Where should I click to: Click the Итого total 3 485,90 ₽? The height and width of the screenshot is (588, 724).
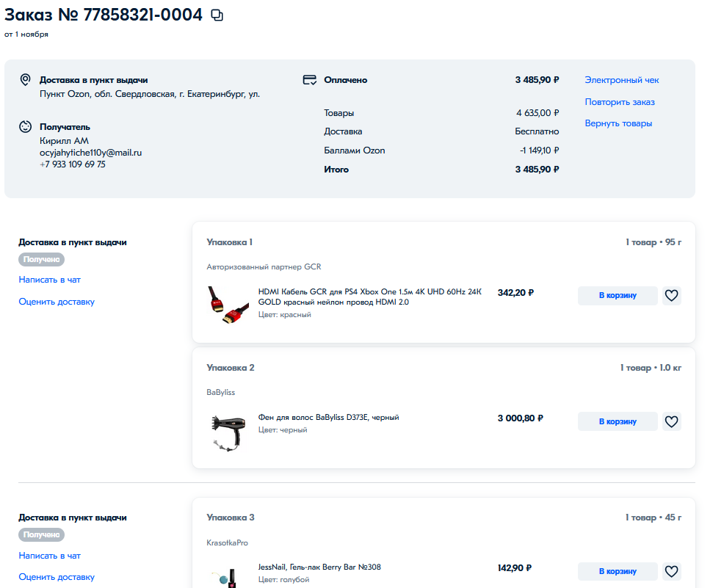point(537,170)
